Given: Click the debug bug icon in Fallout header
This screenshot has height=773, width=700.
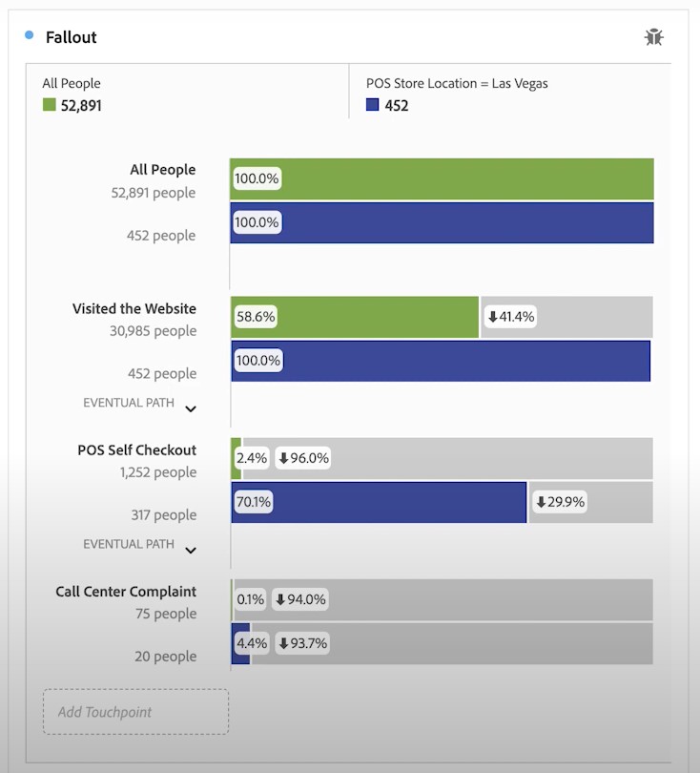Looking at the screenshot, I should 653,37.
